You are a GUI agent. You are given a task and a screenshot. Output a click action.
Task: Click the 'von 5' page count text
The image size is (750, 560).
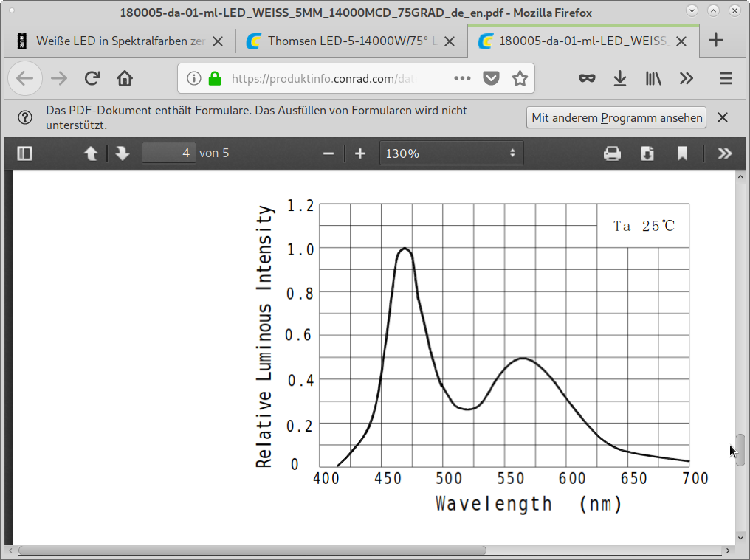click(x=214, y=153)
